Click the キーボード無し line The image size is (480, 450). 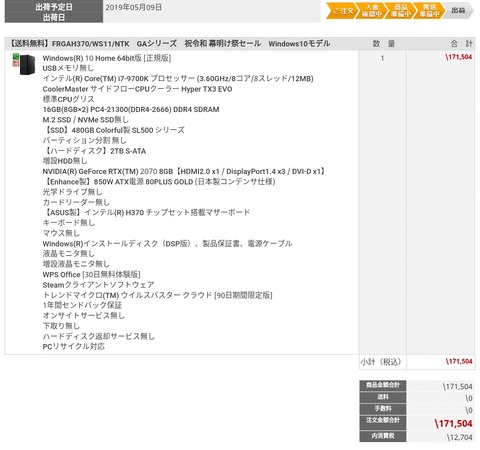coord(69,223)
